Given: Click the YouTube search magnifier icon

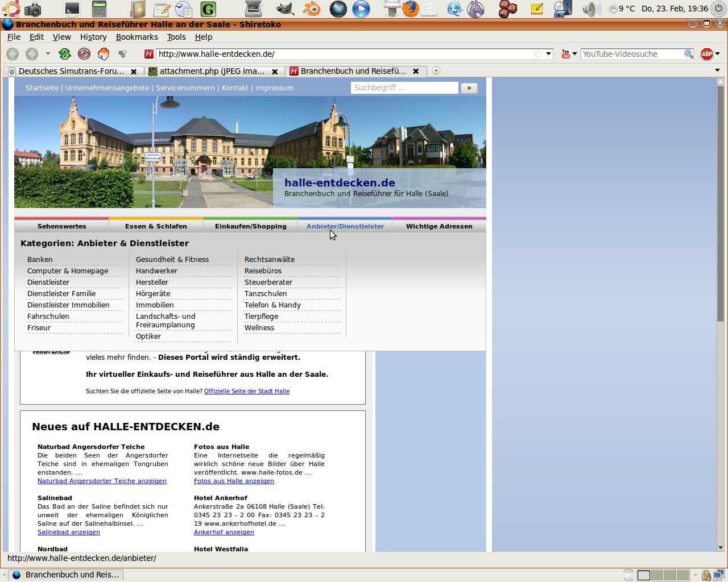Looking at the screenshot, I should (688, 54).
